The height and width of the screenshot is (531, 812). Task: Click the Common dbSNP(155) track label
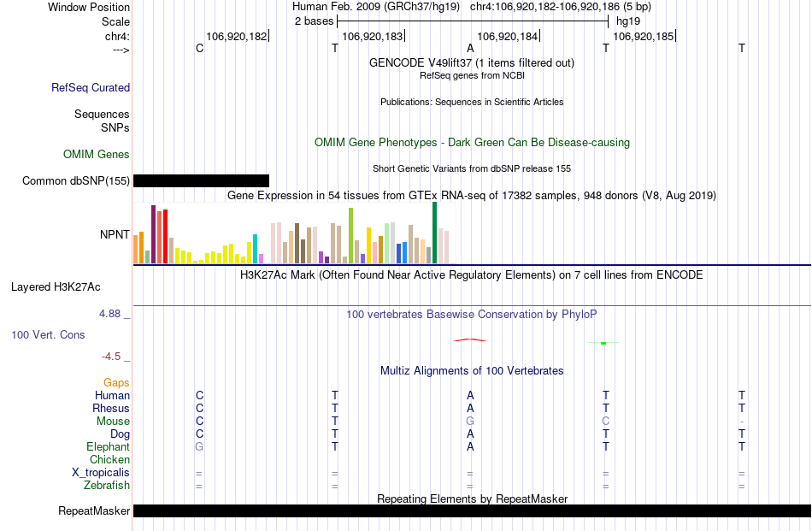76,180
